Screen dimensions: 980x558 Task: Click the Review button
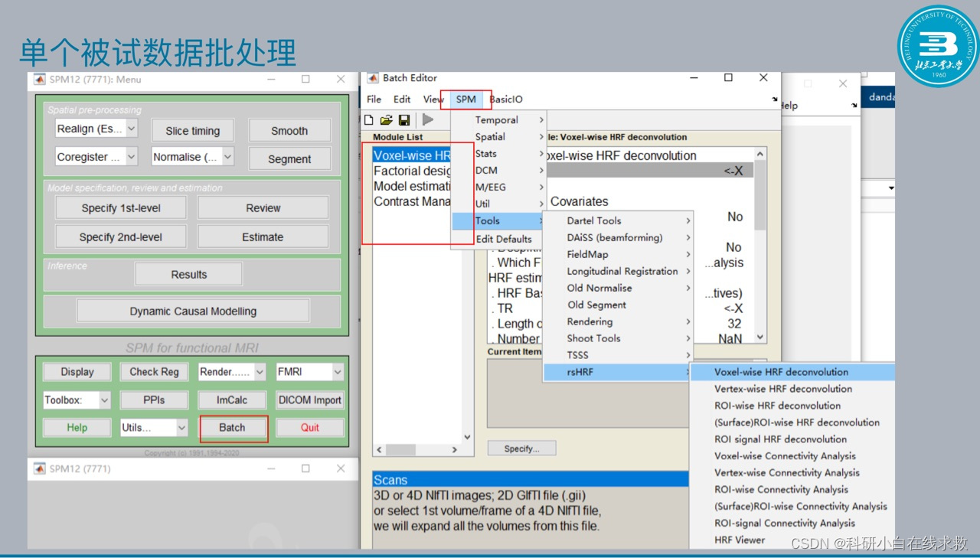[263, 208]
